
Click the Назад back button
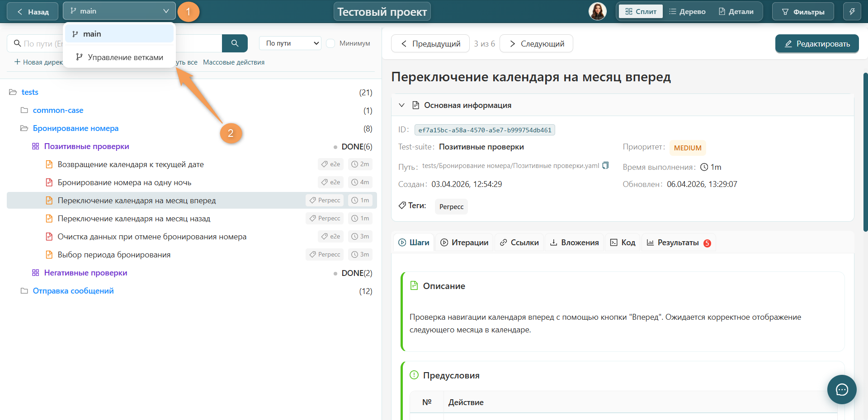pyautogui.click(x=33, y=12)
